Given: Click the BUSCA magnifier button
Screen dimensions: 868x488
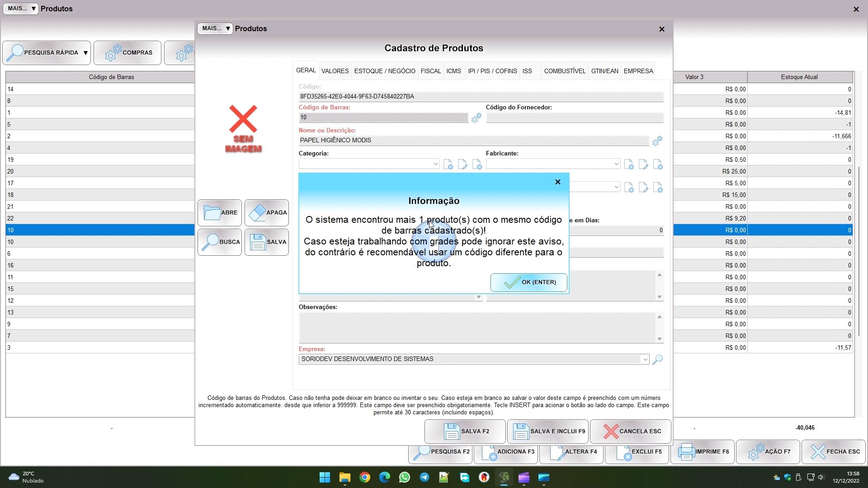Looking at the screenshot, I should coord(220,242).
